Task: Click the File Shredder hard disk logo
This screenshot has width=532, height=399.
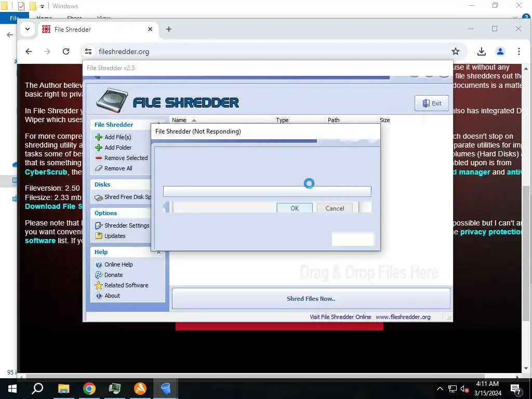Action: (x=112, y=100)
